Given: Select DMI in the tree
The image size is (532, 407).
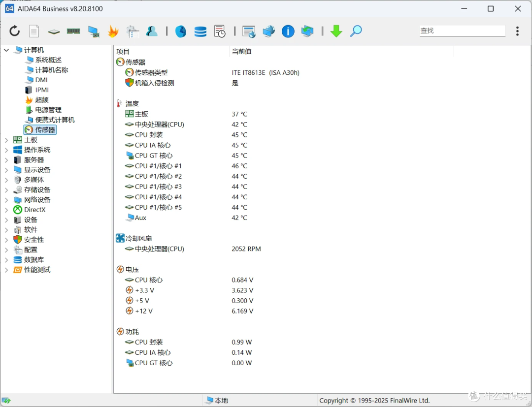Looking at the screenshot, I should coord(41,80).
